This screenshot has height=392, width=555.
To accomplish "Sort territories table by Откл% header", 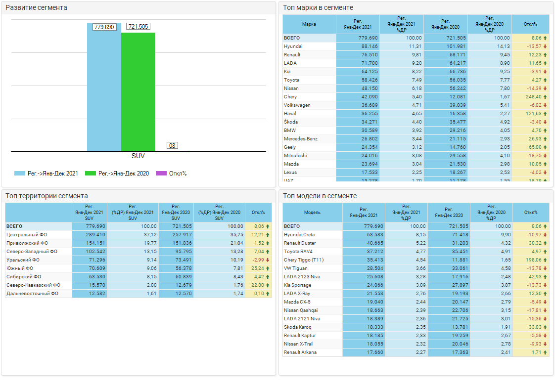I will click(x=258, y=213).
